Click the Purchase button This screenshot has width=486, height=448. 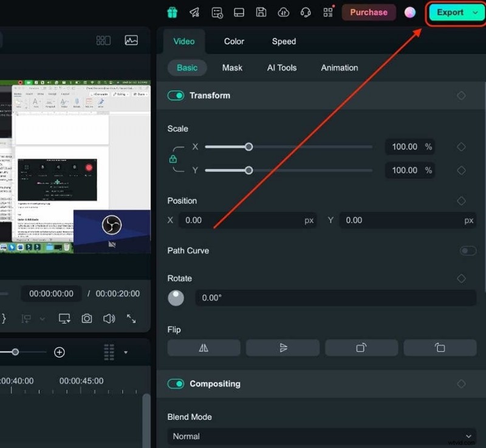click(x=369, y=12)
